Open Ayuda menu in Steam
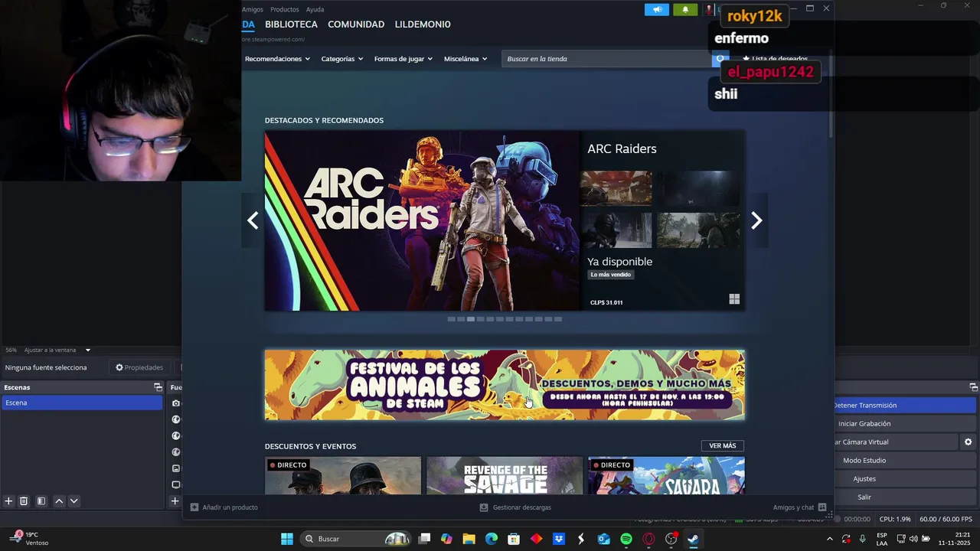 tap(315, 9)
